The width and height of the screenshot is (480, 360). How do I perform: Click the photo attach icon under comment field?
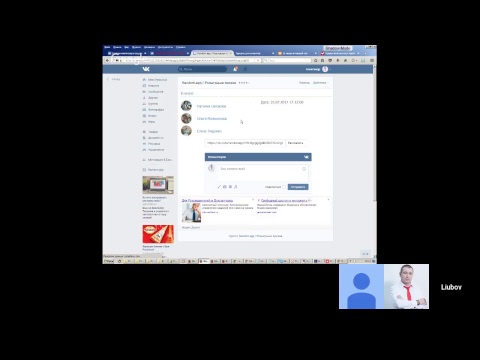click(225, 187)
